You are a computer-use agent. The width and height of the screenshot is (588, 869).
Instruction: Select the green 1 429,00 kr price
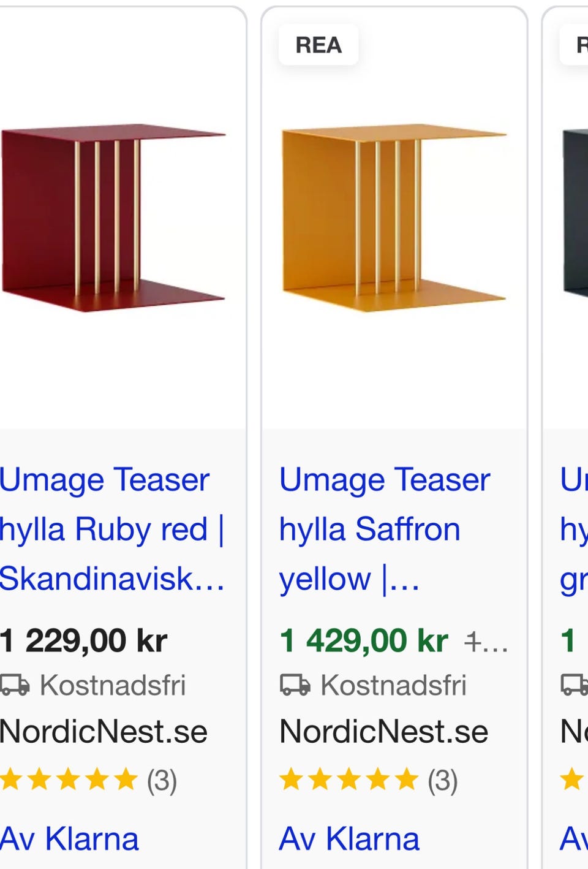[x=364, y=641]
